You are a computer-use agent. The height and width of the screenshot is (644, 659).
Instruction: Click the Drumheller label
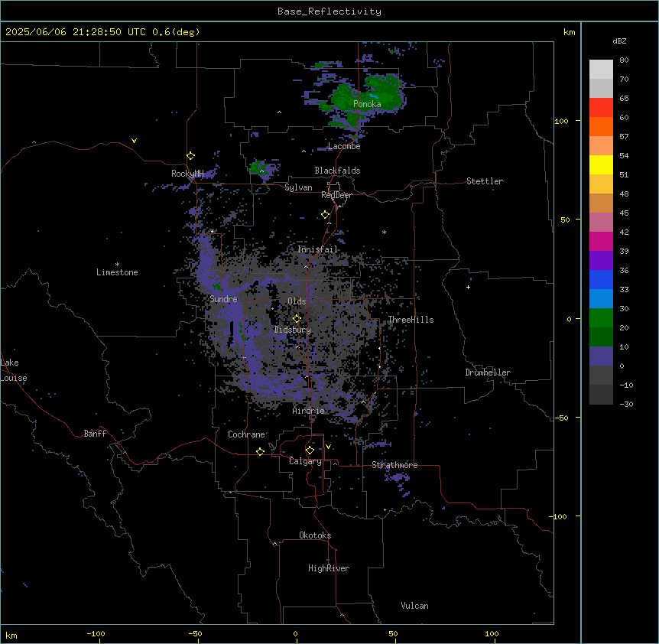(x=488, y=372)
